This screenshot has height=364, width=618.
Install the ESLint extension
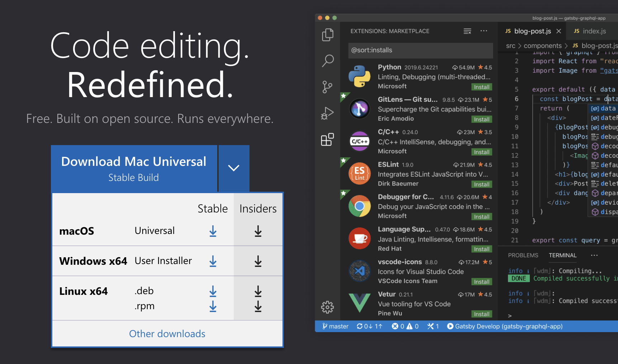tap(481, 184)
